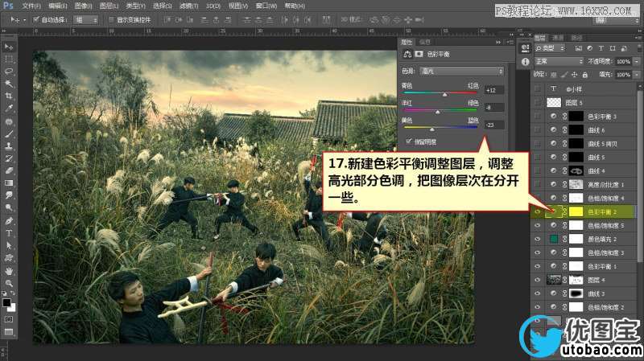
Task: Show the hidden 曲线 6 layer
Action: [538, 130]
